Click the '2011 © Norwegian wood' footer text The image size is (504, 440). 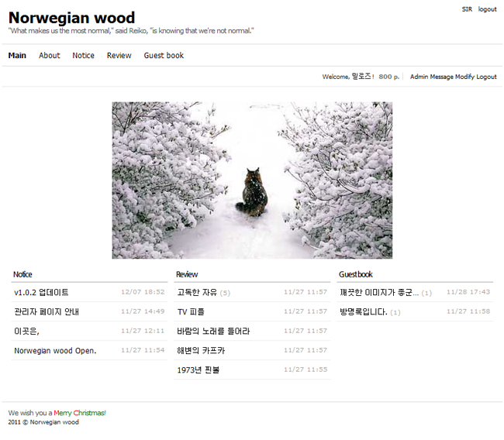[x=43, y=422]
